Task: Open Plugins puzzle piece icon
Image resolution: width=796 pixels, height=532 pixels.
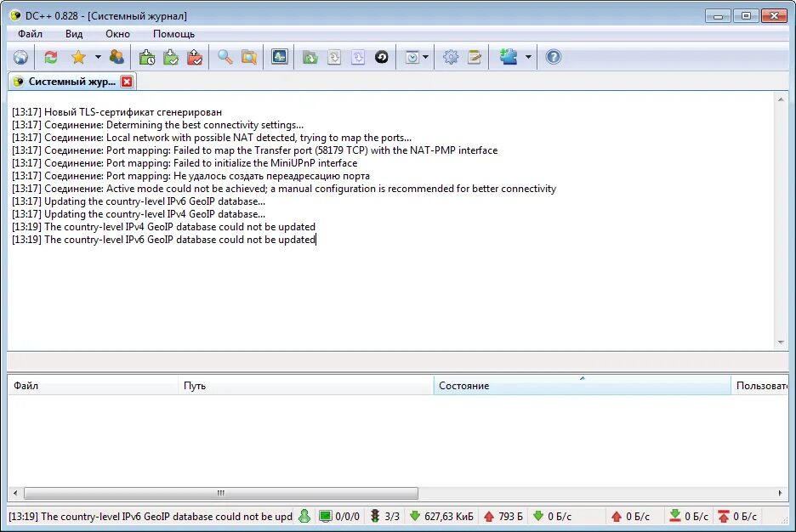Action: [509, 57]
